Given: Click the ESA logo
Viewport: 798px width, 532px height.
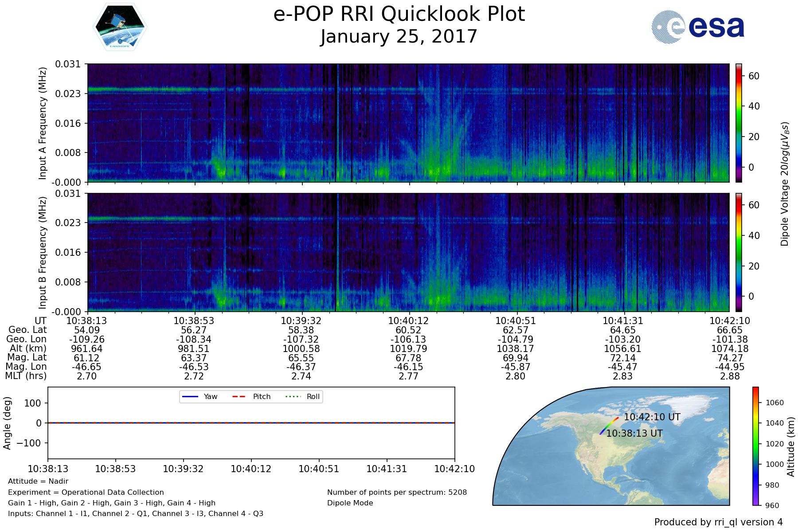Looking at the screenshot, I should (698, 27).
